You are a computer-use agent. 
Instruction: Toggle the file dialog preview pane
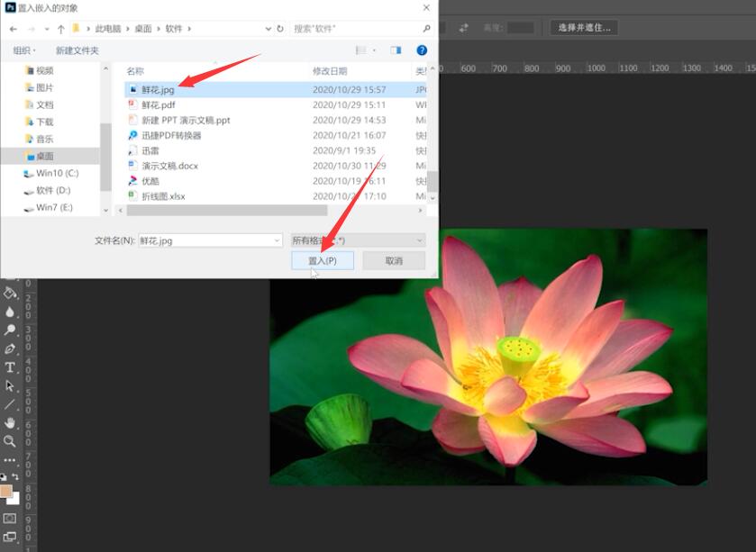click(396, 50)
